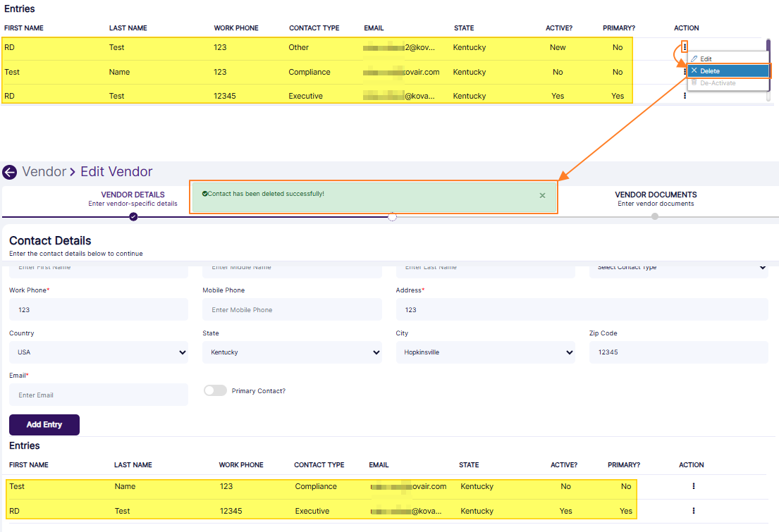Dismiss the contact deleted success notification

(542, 196)
